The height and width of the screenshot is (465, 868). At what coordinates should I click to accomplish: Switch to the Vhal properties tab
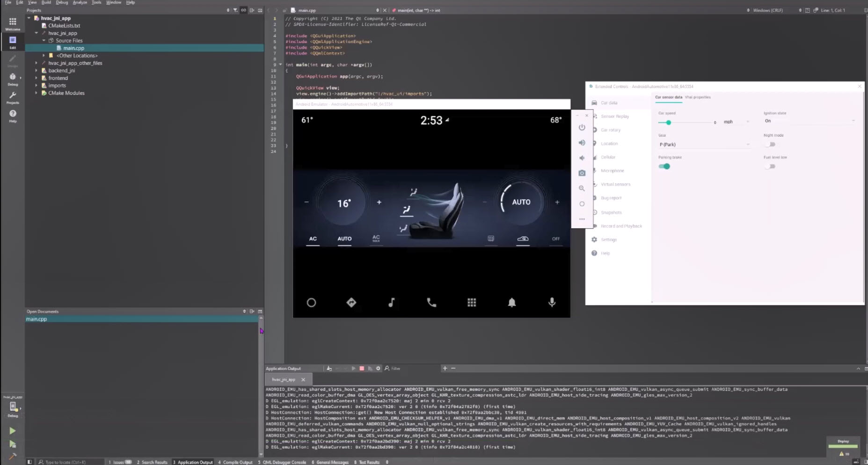[698, 97]
